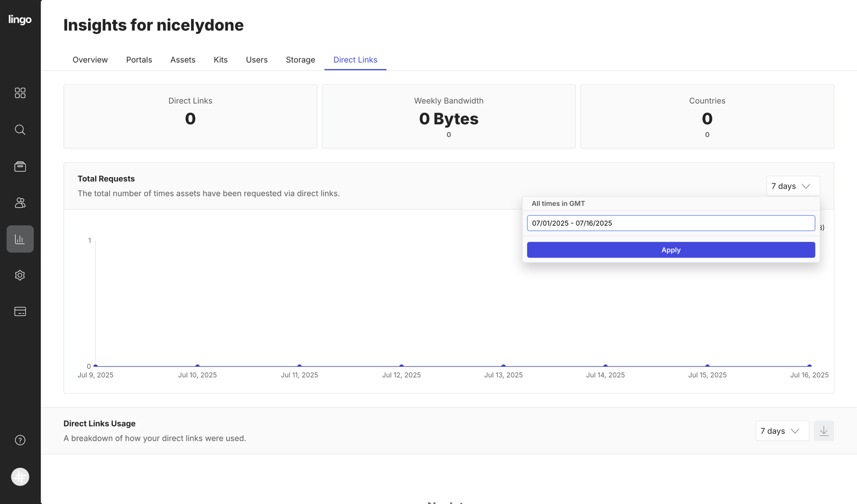Open the dashboard grid icon in sidebar

[x=20, y=93]
